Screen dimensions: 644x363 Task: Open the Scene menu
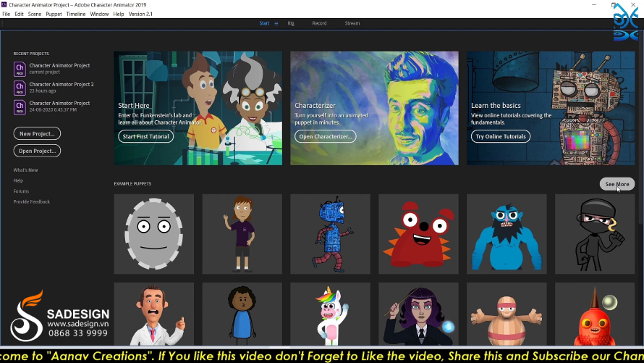pos(35,14)
